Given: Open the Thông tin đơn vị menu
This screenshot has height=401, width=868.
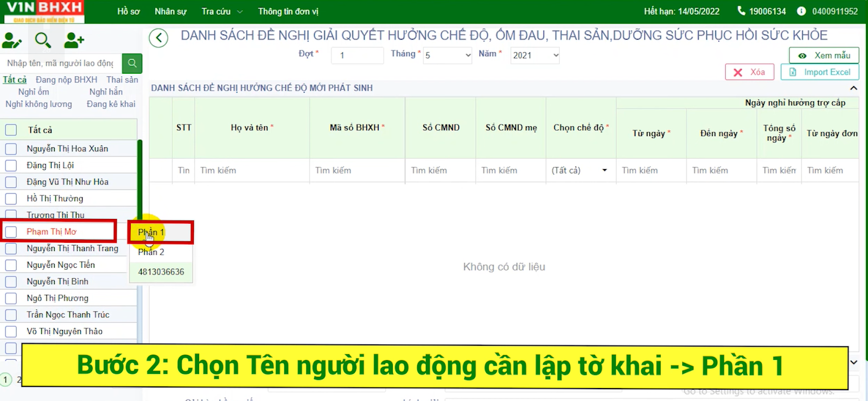Looking at the screenshot, I should point(288,11).
